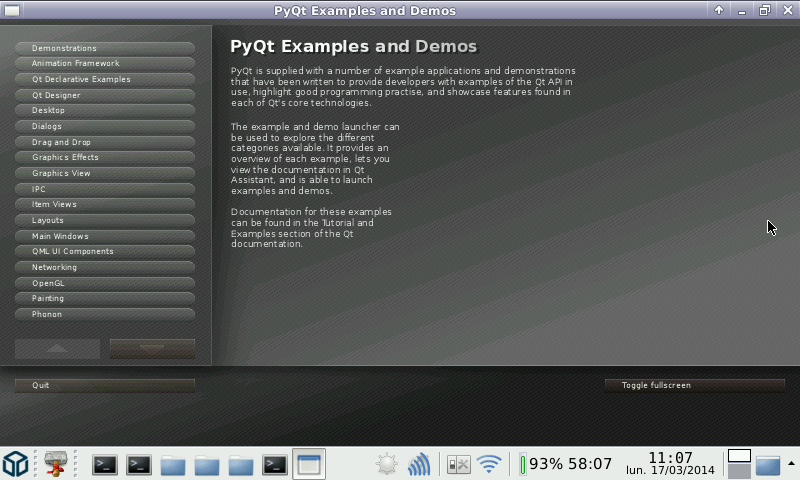Open the IPC category
The width and height of the screenshot is (800, 480).
click(105, 189)
